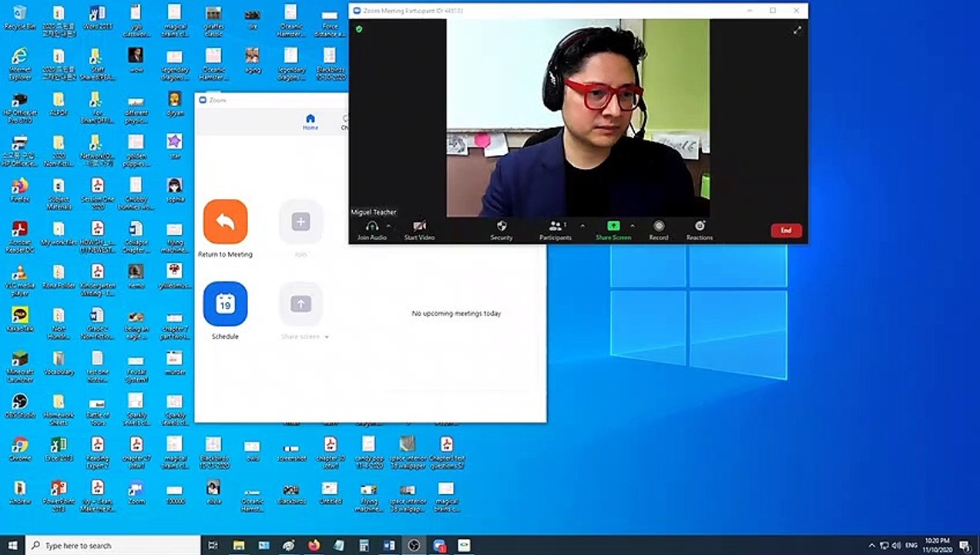The image size is (980, 555).
Task: Expand audio options arrow beside Join Audio
Action: pos(388,226)
